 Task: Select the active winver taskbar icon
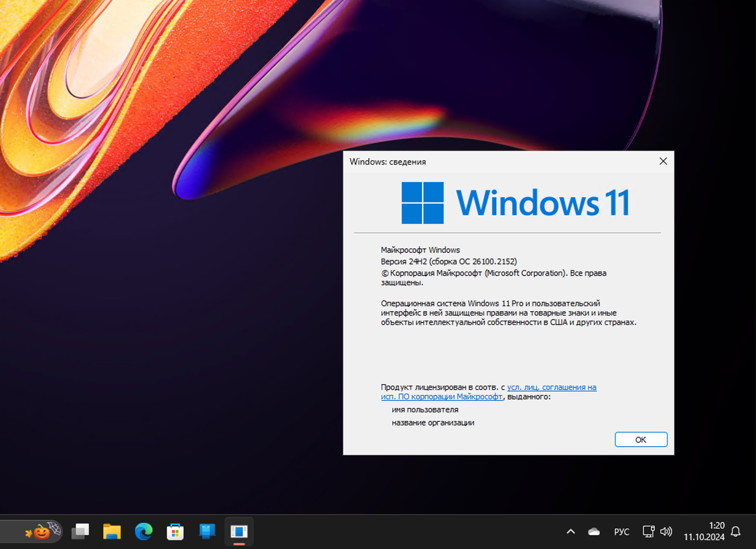point(239,531)
